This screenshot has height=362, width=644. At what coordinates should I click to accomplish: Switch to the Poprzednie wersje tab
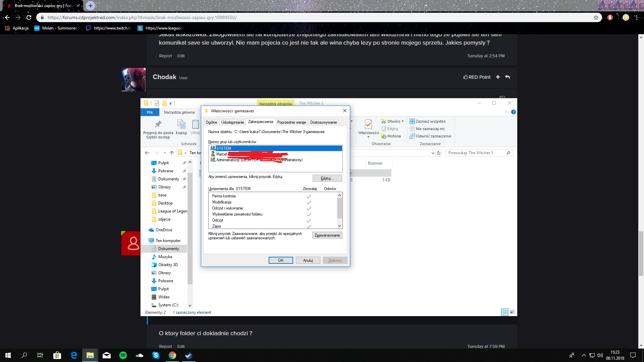291,122
